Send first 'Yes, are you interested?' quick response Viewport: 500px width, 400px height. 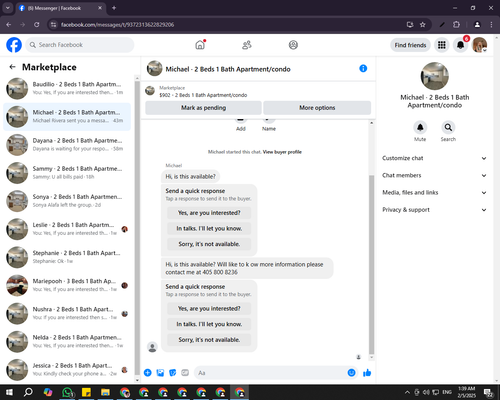pos(209,213)
